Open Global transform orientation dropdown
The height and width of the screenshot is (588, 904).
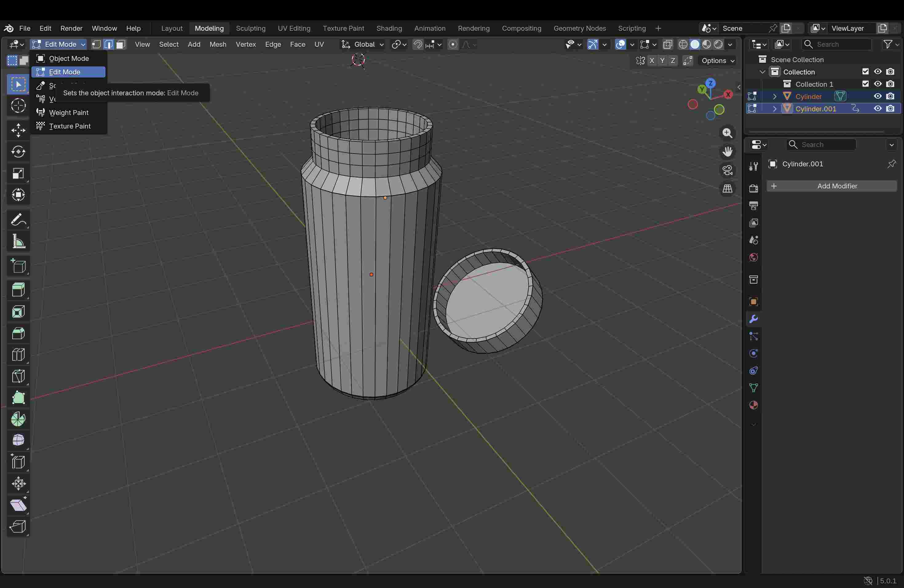click(362, 45)
